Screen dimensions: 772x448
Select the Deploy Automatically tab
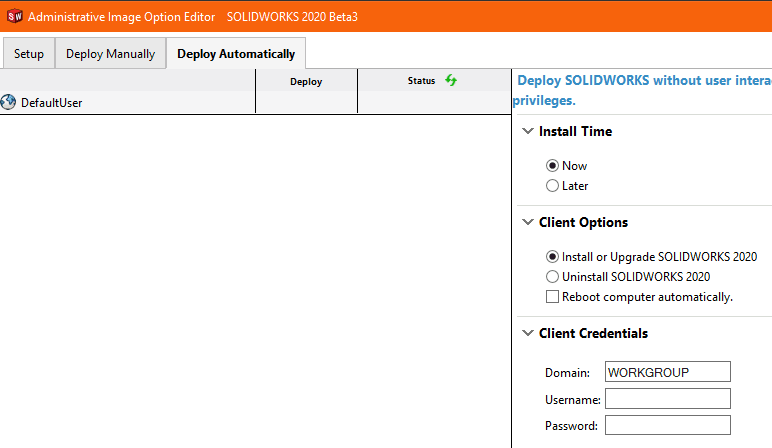236,54
